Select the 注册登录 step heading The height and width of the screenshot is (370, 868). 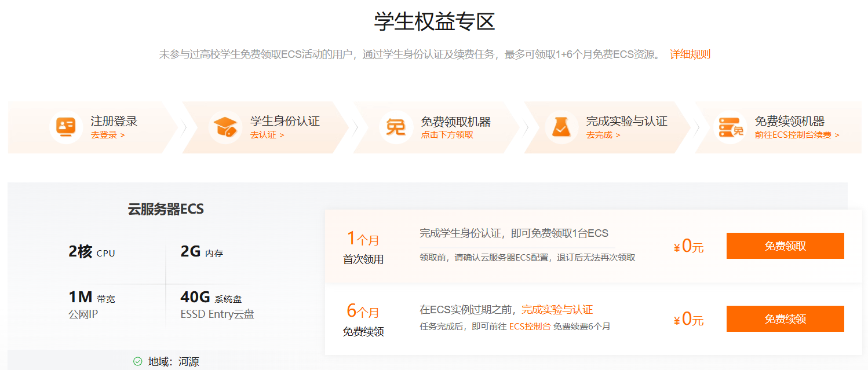[114, 122]
